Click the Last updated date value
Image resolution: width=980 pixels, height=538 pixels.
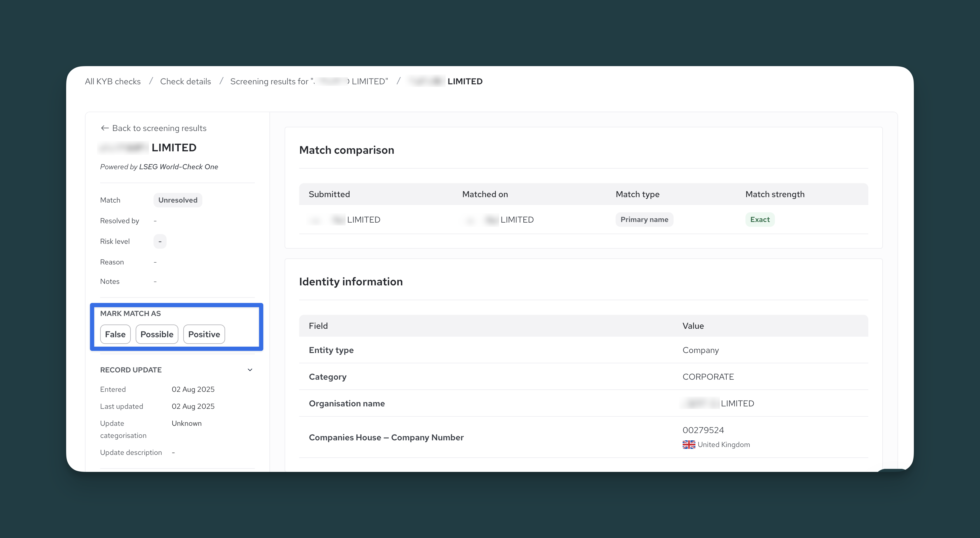(193, 406)
